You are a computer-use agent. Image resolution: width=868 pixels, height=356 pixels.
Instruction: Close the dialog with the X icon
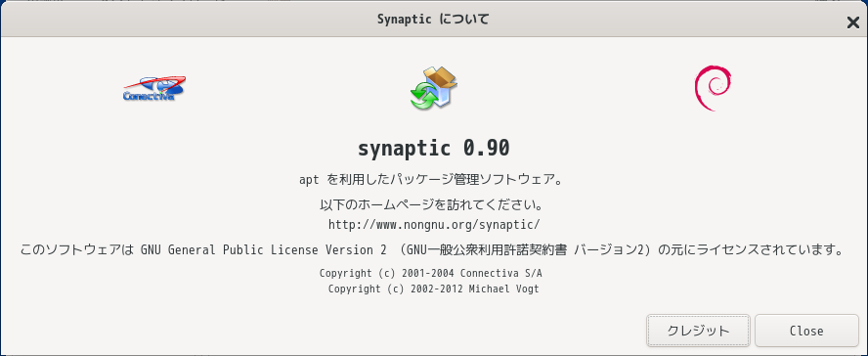pos(852,22)
